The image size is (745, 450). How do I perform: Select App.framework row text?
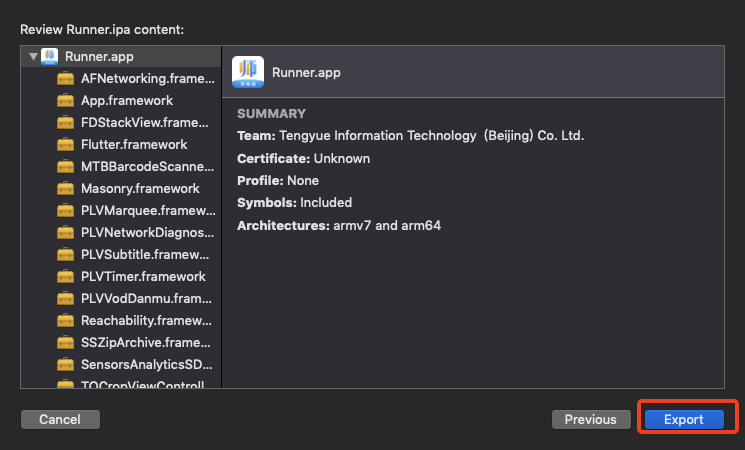click(x=127, y=100)
